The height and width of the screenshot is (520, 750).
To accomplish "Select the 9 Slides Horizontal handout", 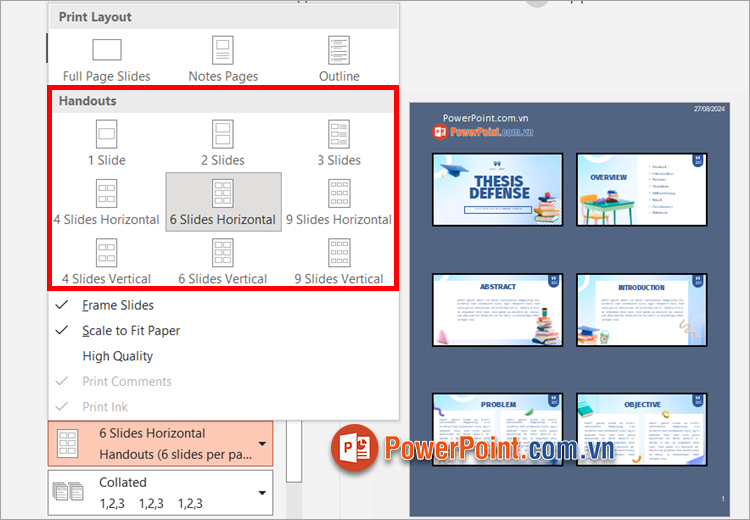I will point(340,194).
